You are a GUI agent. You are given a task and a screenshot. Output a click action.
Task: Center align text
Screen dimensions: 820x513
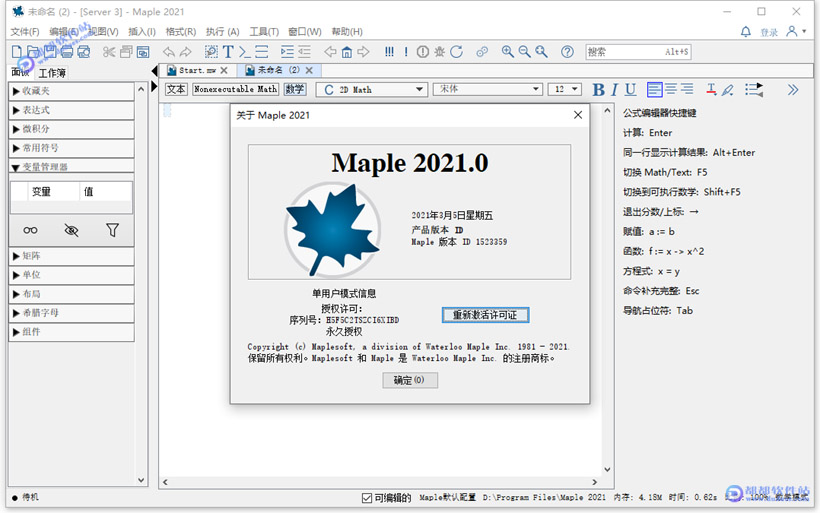[671, 89]
